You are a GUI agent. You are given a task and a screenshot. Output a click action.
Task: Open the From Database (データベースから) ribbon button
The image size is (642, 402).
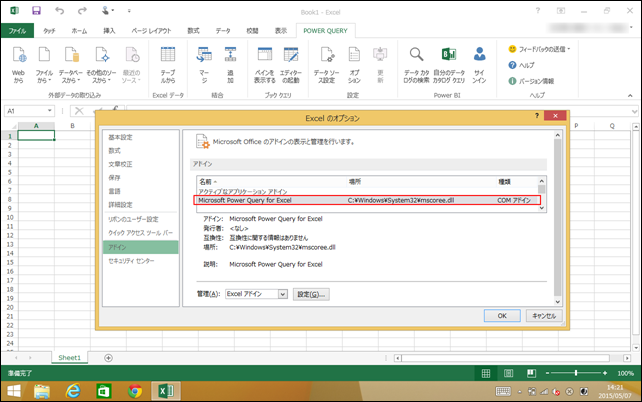pyautogui.click(x=71, y=65)
